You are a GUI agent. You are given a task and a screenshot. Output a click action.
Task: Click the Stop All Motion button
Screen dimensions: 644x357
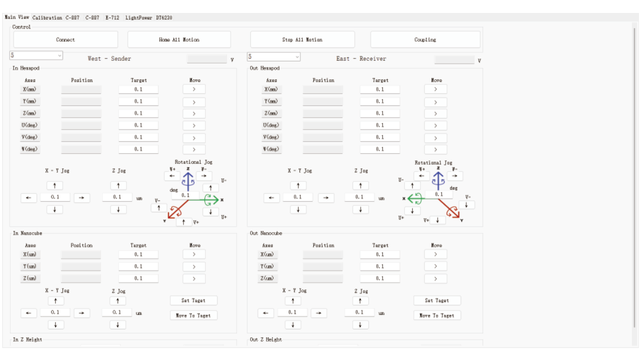pyautogui.click(x=302, y=39)
